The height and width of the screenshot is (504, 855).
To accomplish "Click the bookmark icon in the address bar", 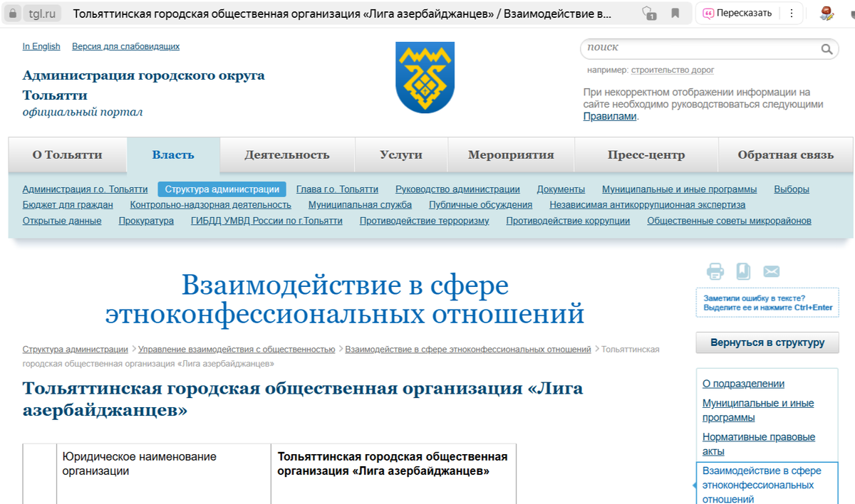I will [675, 13].
